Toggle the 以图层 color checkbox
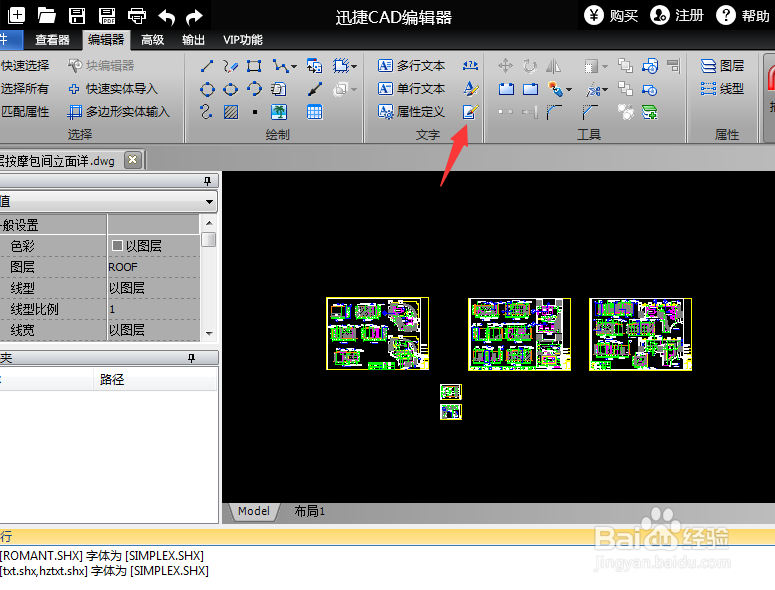This screenshot has width=775, height=590. [117, 246]
